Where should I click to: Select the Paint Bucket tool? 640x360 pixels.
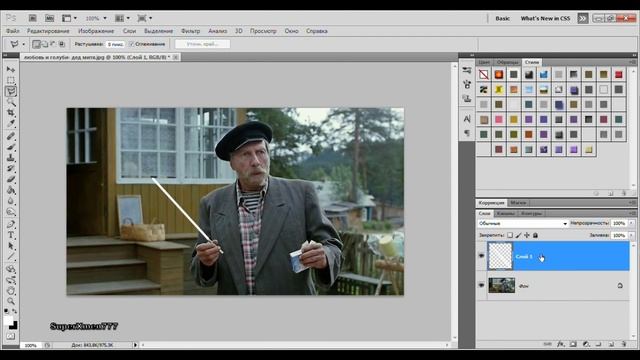click(x=11, y=190)
